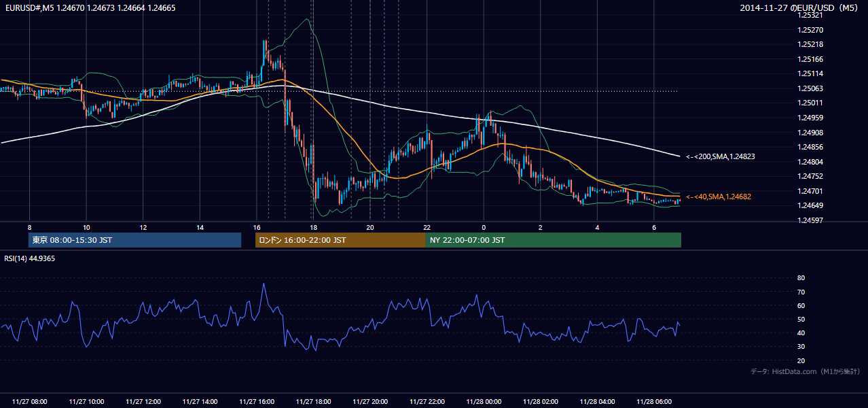Click the データ: HistData.com source credit
The height and width of the screenshot is (408, 868).
pyautogui.click(x=806, y=371)
